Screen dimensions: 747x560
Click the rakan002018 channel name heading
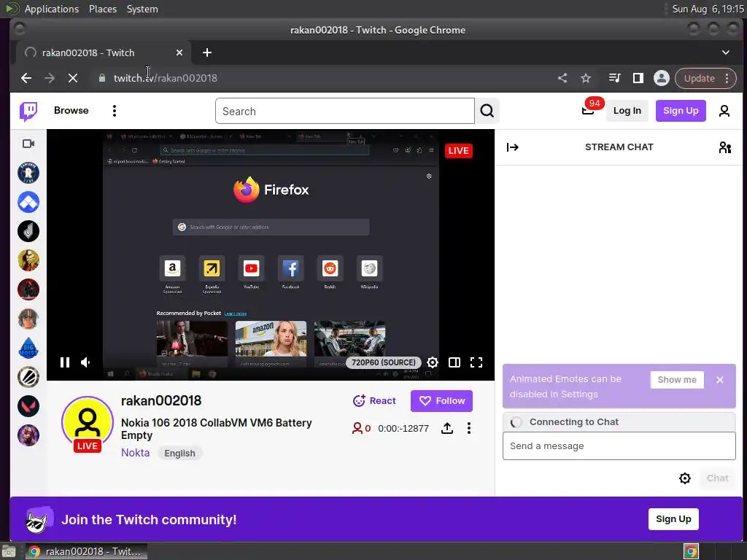[x=161, y=401]
